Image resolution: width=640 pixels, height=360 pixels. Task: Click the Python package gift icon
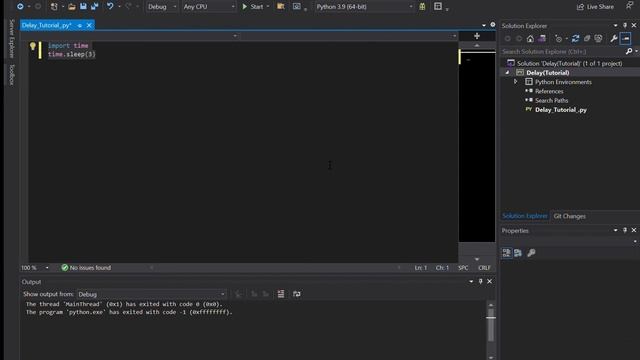(422, 7)
